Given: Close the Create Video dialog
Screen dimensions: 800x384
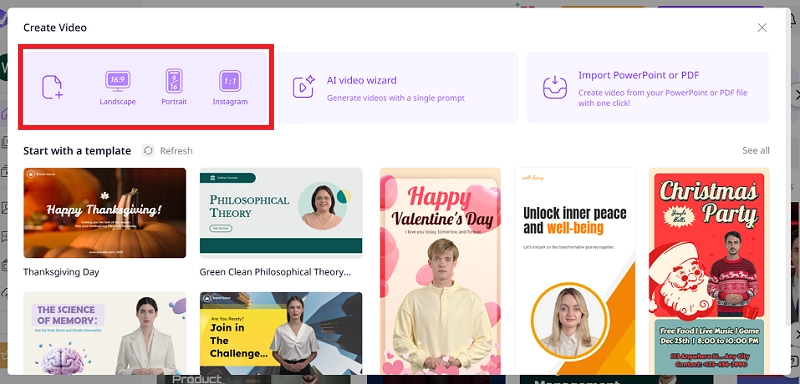Looking at the screenshot, I should 762,28.
